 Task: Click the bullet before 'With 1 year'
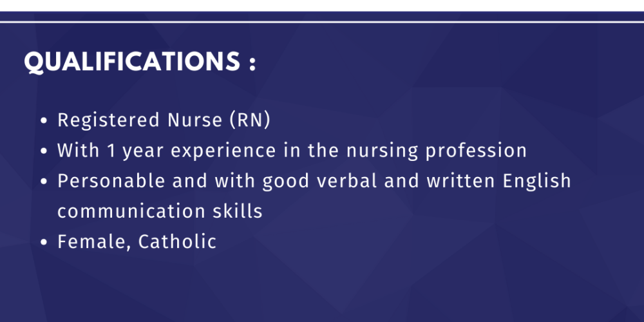click(44, 152)
